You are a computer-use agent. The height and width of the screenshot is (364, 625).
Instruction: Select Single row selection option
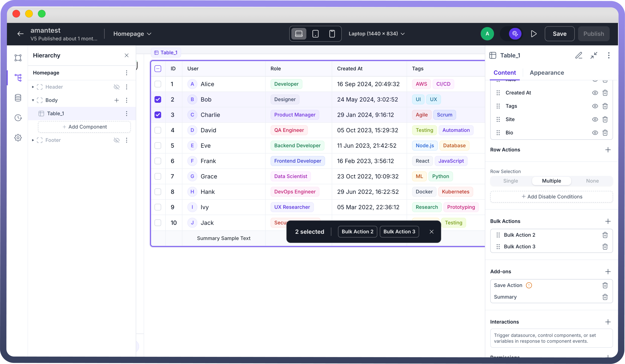(510, 181)
